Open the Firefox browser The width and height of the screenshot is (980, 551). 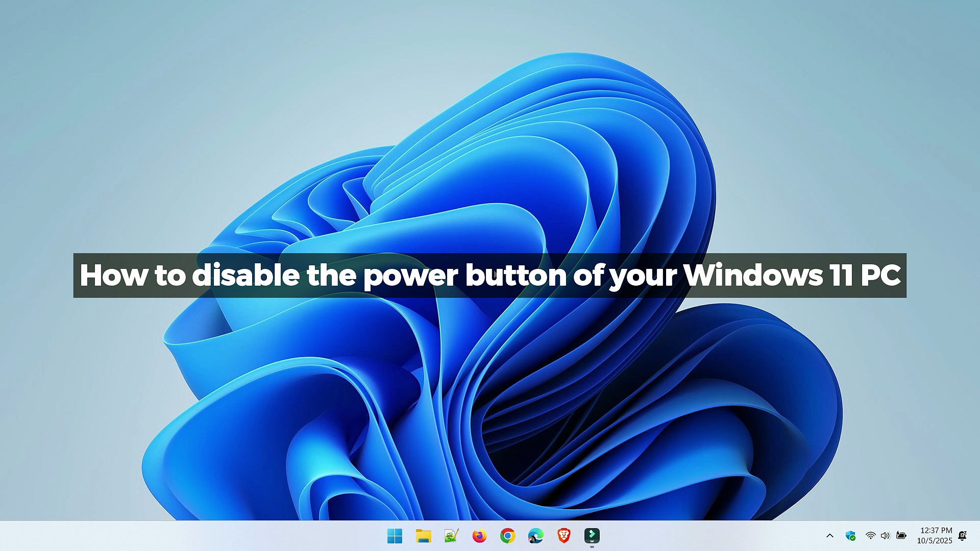tap(479, 536)
